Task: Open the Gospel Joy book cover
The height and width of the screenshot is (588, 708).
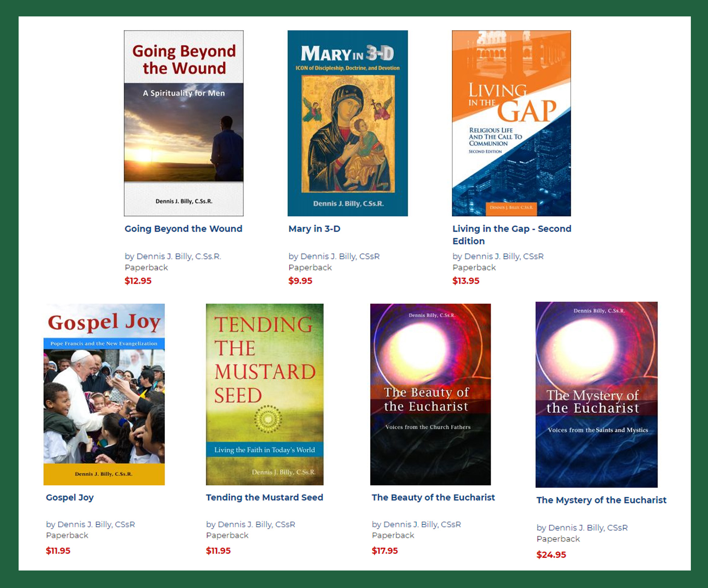Action: (x=104, y=394)
